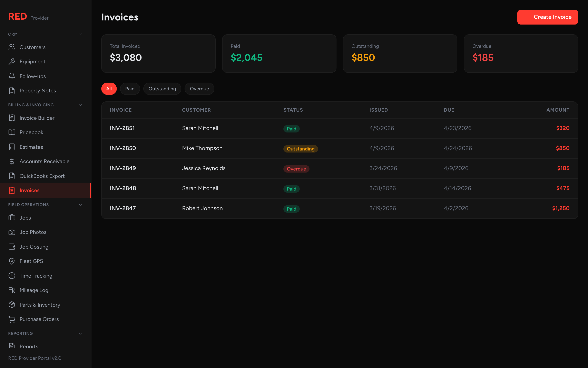Image resolution: width=588 pixels, height=368 pixels.
Task: Collapse the Field Operations section chevron
Action: (80, 205)
